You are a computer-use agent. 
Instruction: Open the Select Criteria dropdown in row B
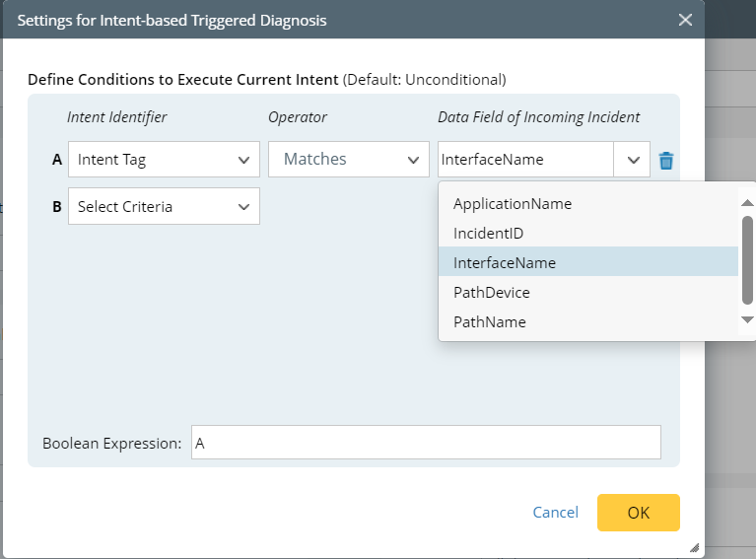coord(164,206)
